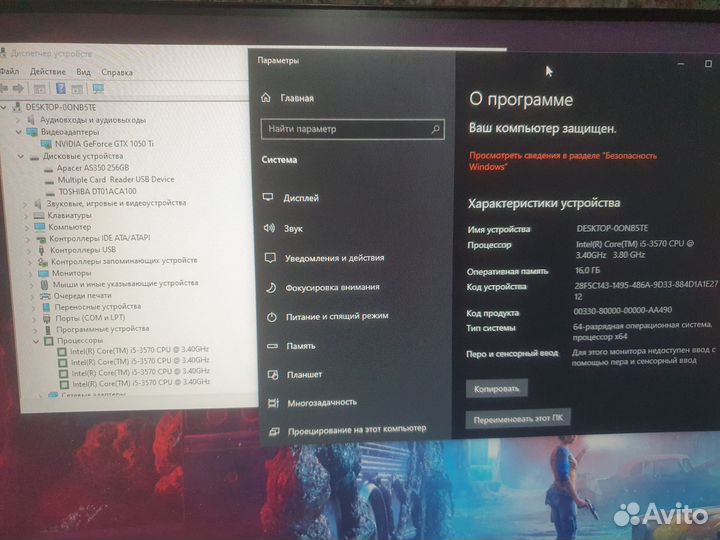720x540 pixels.
Task: Expand Звуковые, игровые и видеоустройства
Action: click(26, 203)
